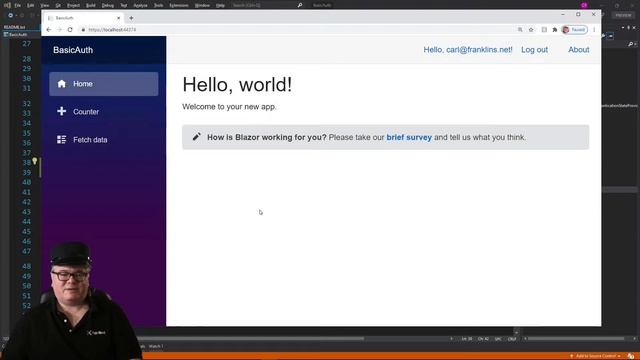Open the browser extensions puzzle icon

point(555,29)
